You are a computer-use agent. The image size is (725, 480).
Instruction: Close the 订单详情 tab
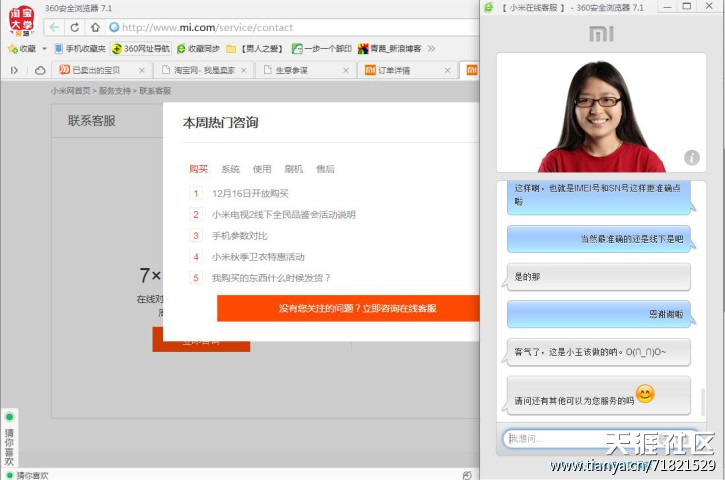pos(448,70)
